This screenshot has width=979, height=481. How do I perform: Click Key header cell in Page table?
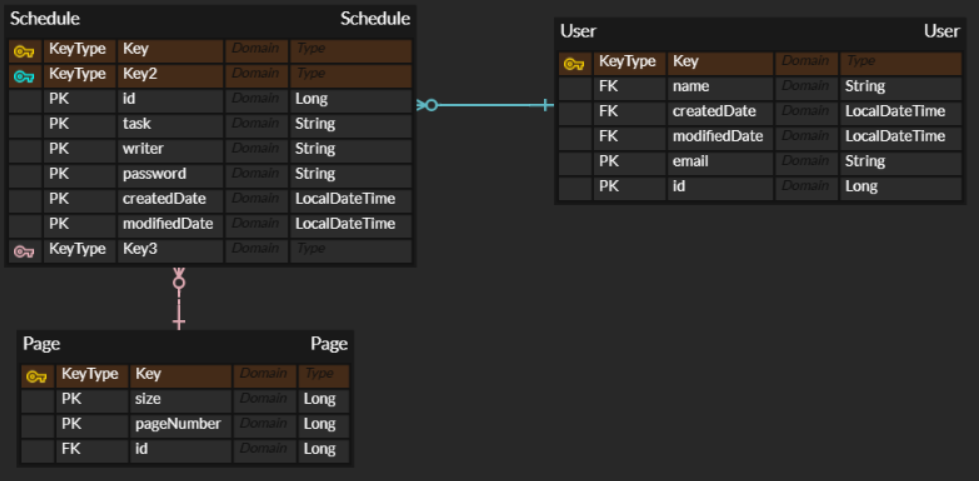181,376
